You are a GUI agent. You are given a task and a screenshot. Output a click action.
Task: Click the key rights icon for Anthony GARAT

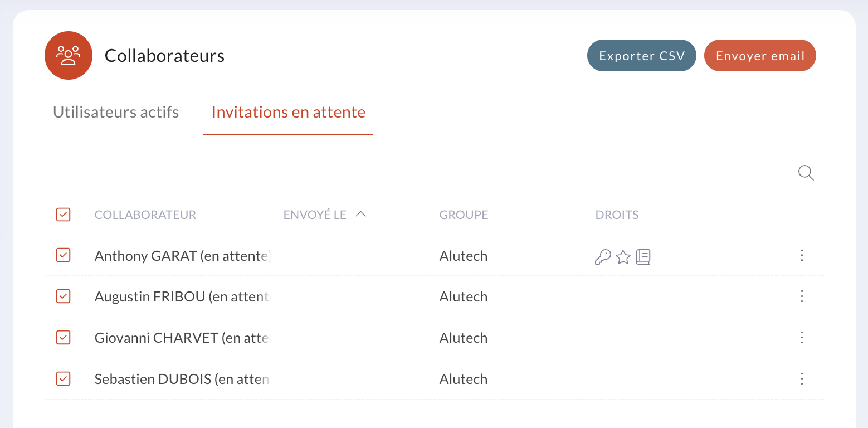(603, 257)
